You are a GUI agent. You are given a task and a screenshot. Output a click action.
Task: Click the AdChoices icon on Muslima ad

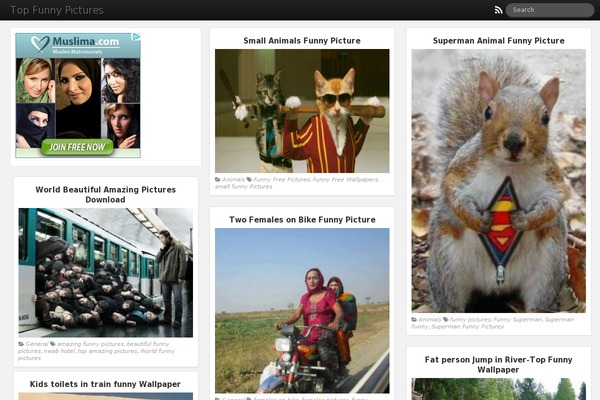click(136, 37)
